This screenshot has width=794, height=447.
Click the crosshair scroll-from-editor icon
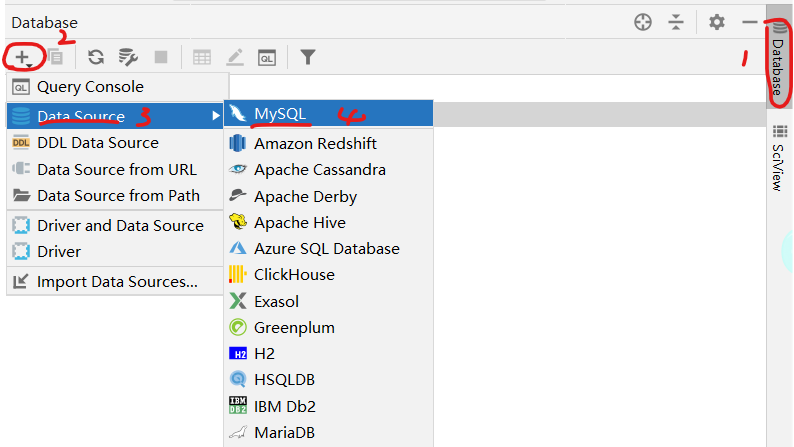coord(643,22)
